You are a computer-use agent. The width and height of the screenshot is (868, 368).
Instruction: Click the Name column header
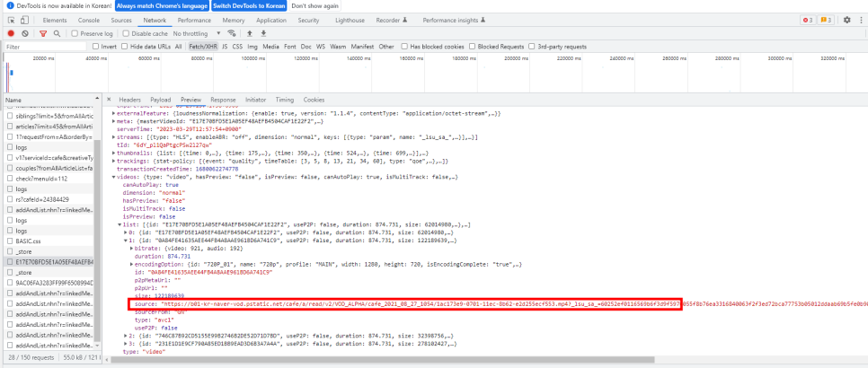coord(50,100)
